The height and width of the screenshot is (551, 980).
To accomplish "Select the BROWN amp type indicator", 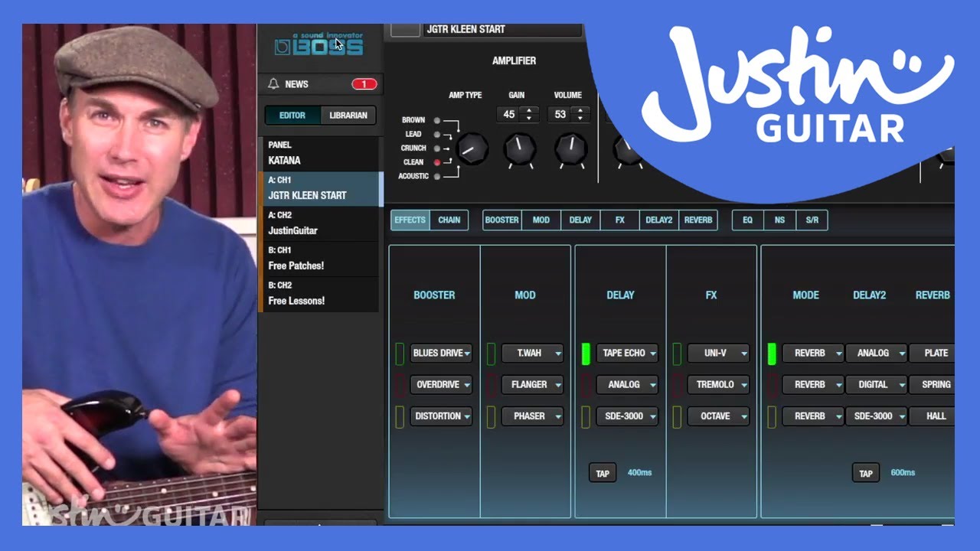I will pos(437,120).
